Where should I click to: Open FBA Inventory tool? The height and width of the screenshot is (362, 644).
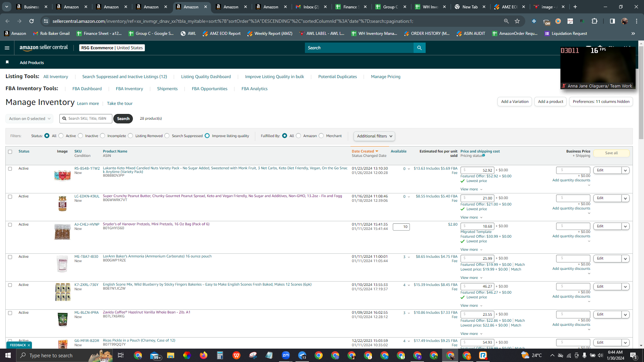click(129, 89)
